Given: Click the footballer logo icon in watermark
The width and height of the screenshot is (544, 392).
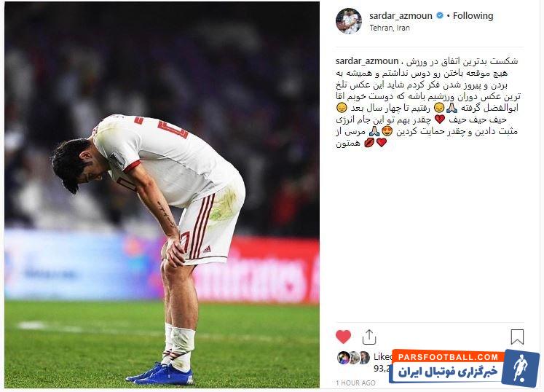Looking at the screenshot, I should pos(521,368).
